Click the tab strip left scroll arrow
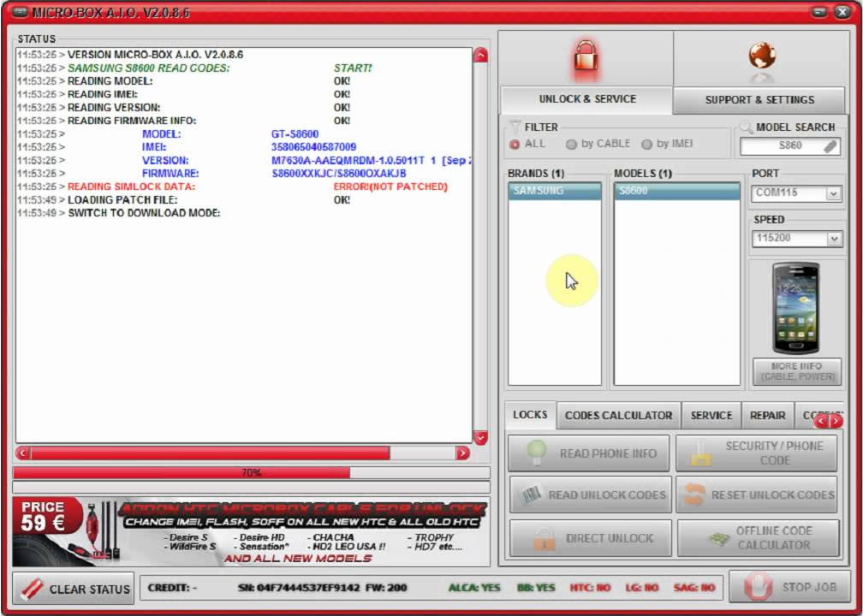Screen dimensions: 863x616 [822, 421]
